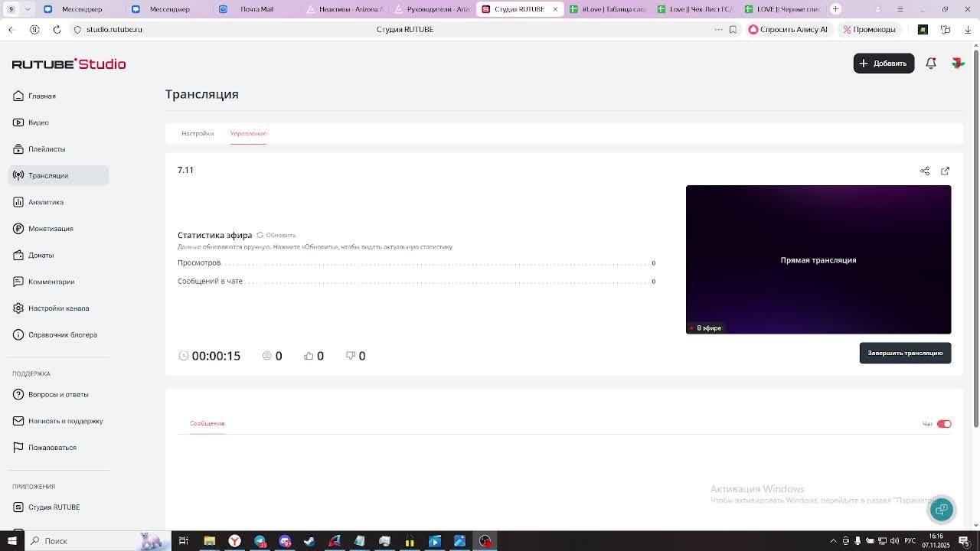Image resolution: width=980 pixels, height=551 pixels.
Task: Open Написать в поддержку
Action: (x=58, y=421)
